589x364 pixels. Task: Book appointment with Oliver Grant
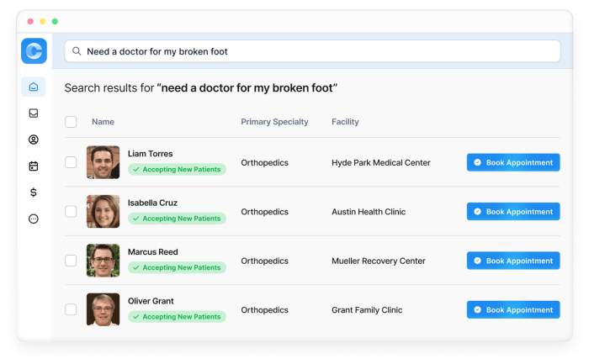(x=513, y=309)
